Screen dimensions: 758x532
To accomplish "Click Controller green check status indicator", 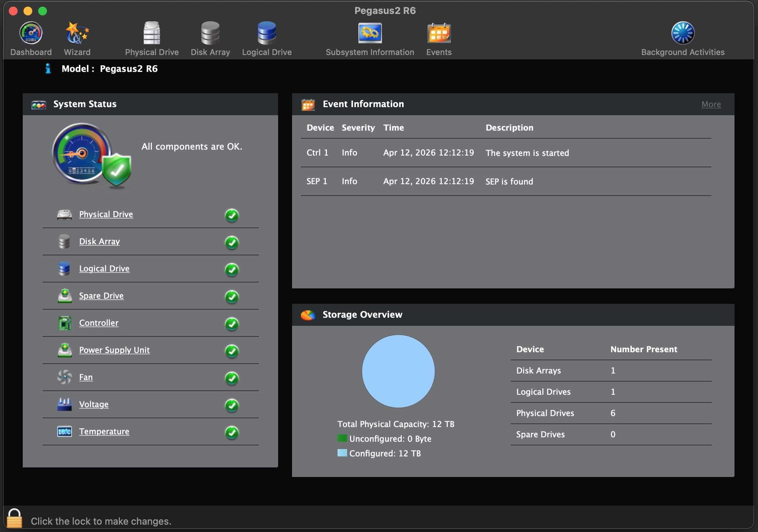I will (232, 324).
